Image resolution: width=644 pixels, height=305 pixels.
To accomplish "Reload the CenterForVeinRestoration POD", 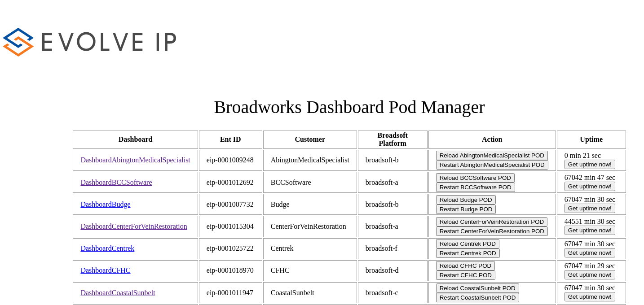I will [491, 222].
